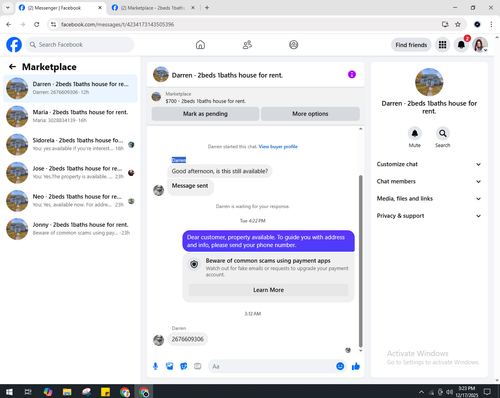
Task: Click the chat scrollbar down arrow
Action: [360, 351]
